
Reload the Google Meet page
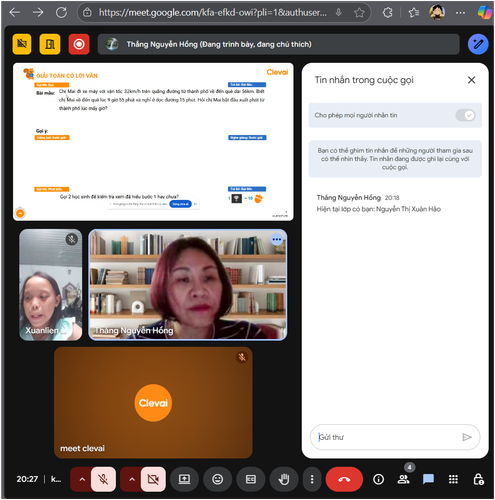[61, 13]
